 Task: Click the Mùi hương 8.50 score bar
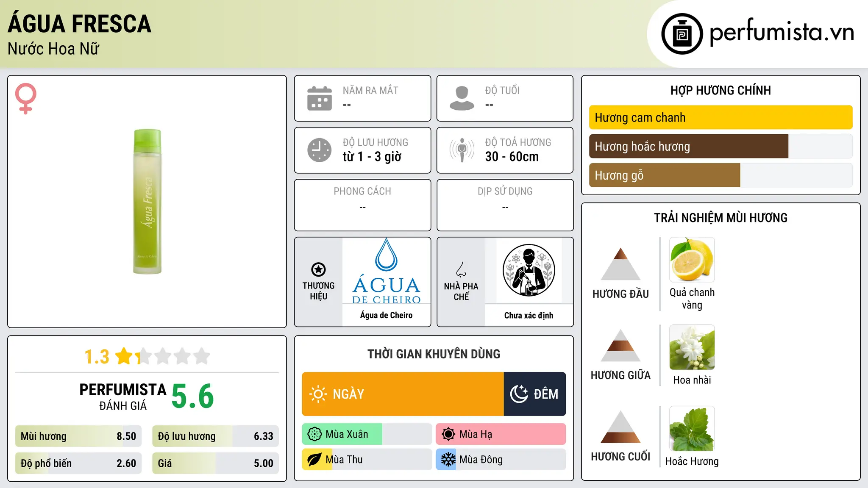pos(78,436)
